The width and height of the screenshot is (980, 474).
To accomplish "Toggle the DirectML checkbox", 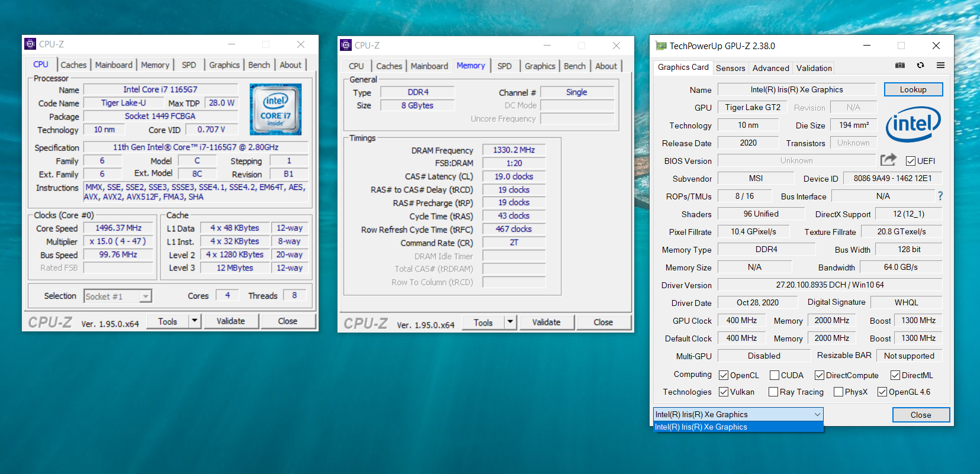I will 895,375.
